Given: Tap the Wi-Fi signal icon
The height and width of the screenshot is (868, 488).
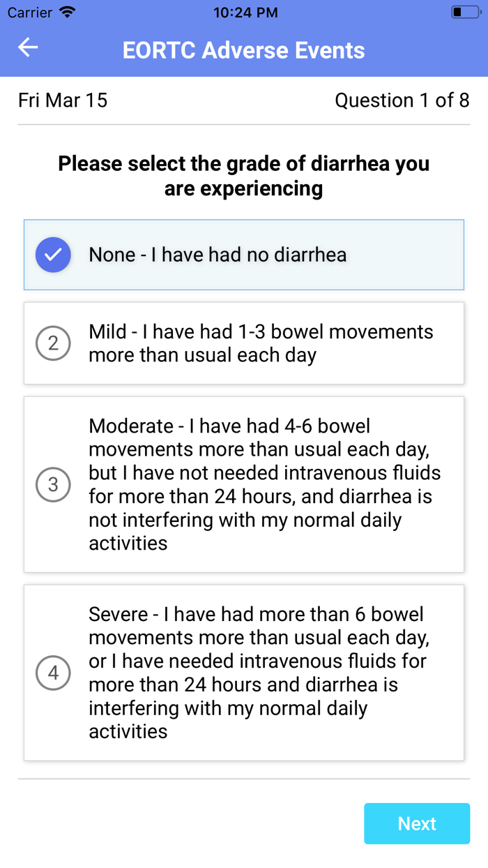Looking at the screenshot, I should tap(68, 13).
